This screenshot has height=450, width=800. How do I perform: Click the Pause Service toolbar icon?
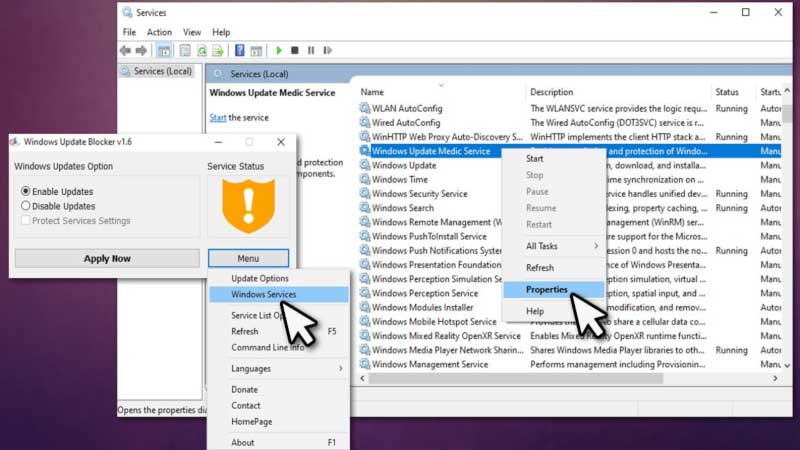pos(311,51)
